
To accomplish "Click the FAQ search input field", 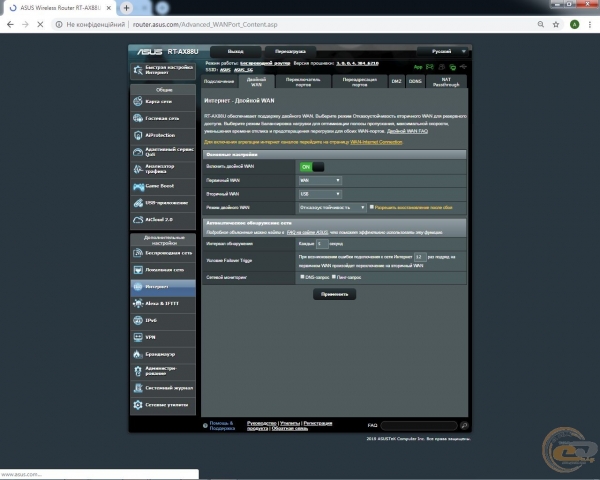I will [419, 425].
